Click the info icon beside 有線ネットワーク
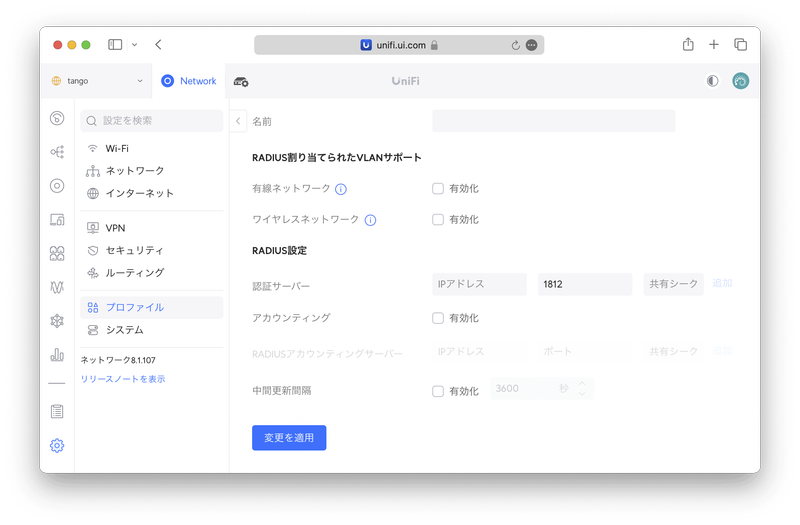800x525 pixels. [x=341, y=189]
